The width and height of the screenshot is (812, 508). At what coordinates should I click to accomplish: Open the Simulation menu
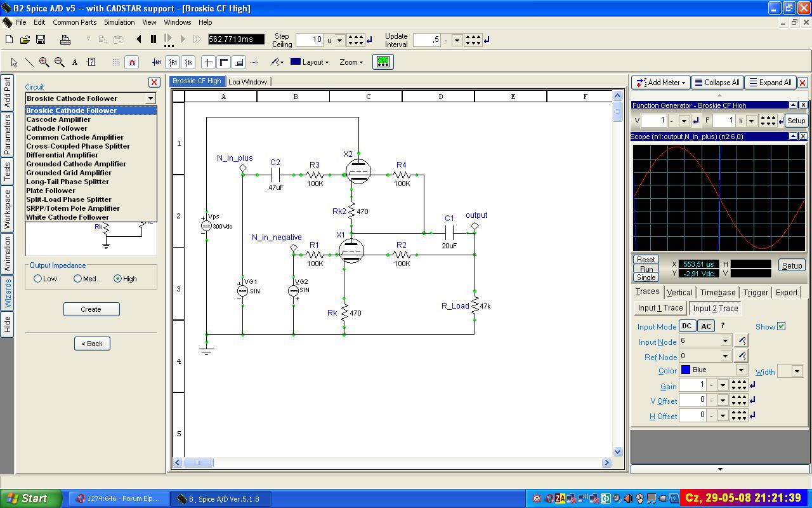(x=119, y=22)
